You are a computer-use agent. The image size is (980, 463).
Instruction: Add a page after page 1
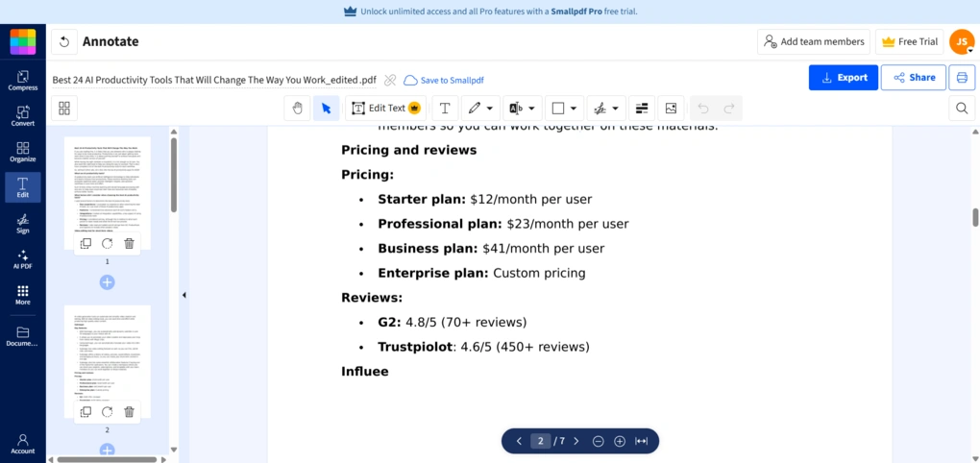108,282
